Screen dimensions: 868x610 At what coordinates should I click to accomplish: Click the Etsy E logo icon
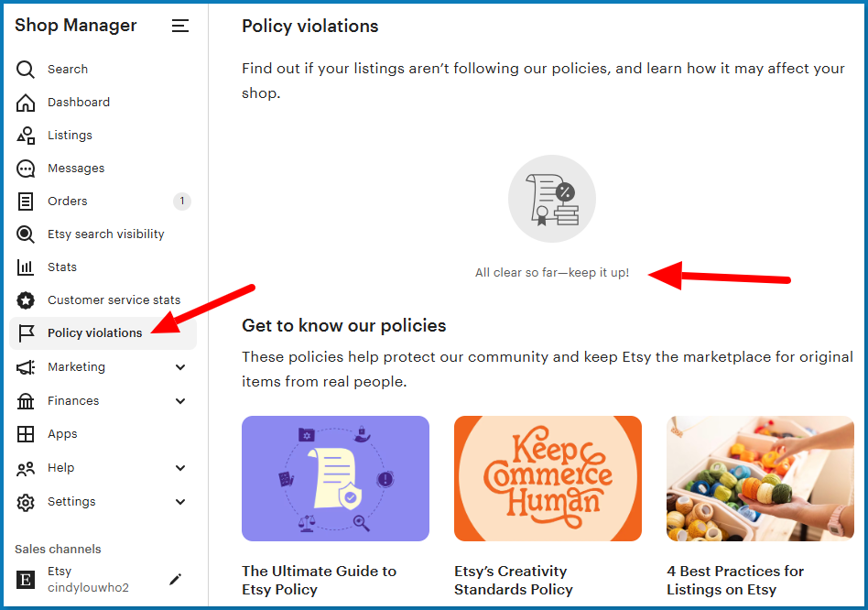(25, 580)
